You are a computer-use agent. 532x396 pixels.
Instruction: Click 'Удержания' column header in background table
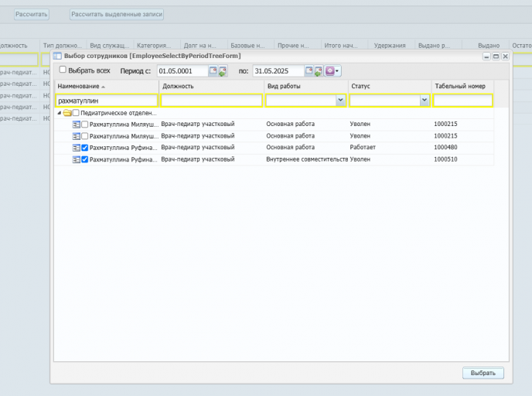(390, 46)
